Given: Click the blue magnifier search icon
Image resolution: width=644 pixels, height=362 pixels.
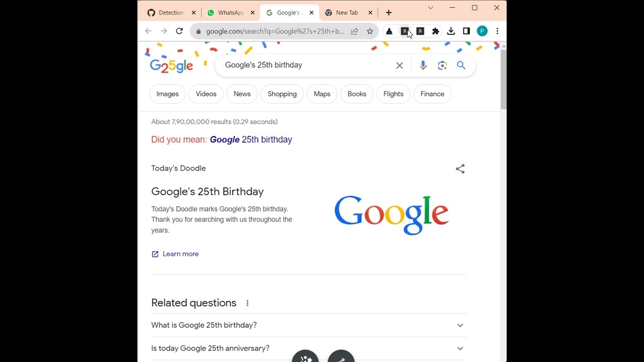Looking at the screenshot, I should pos(461,65).
